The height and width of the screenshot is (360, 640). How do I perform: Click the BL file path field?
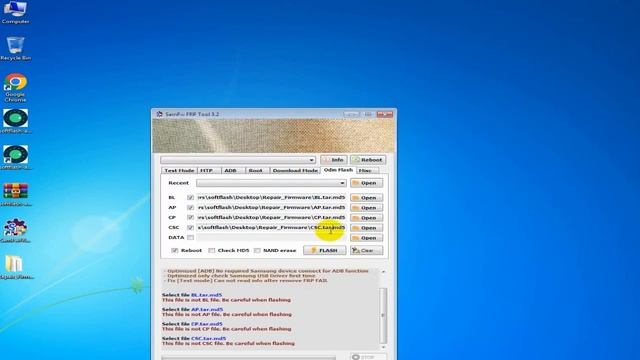pyautogui.click(x=271, y=198)
